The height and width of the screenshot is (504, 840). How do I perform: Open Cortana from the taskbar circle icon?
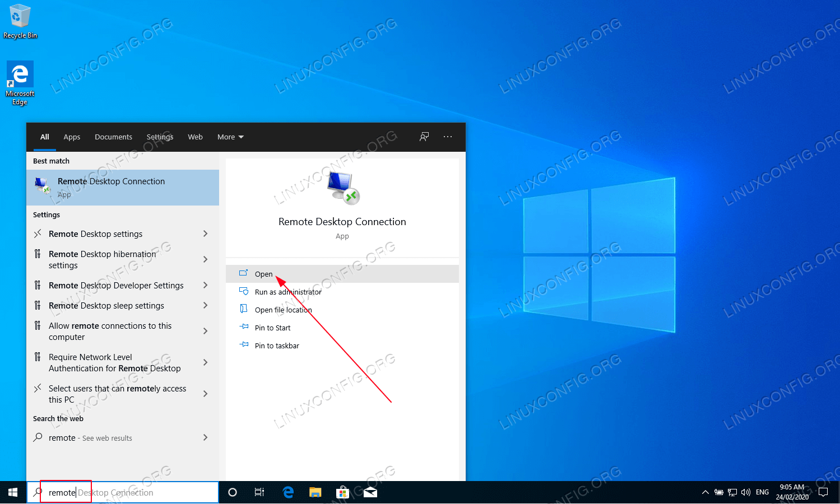(x=233, y=492)
